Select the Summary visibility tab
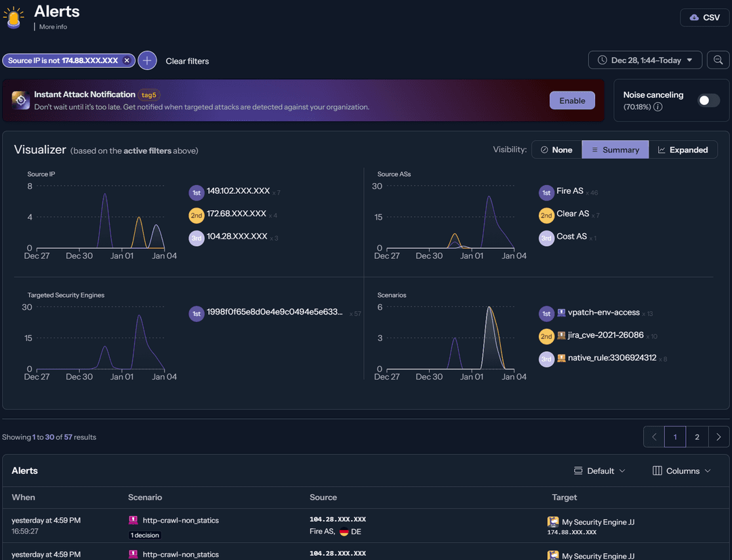The height and width of the screenshot is (560, 732). (x=615, y=149)
